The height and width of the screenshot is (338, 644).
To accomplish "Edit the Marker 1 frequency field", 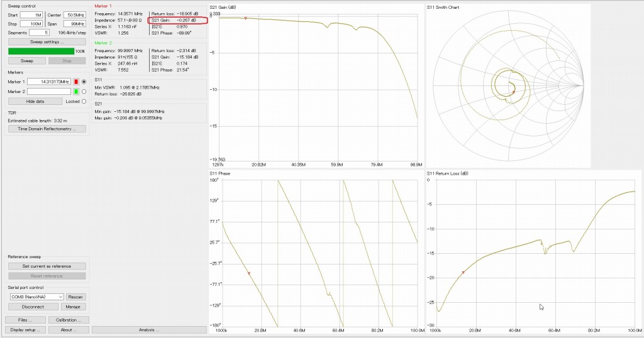I will pyautogui.click(x=49, y=82).
